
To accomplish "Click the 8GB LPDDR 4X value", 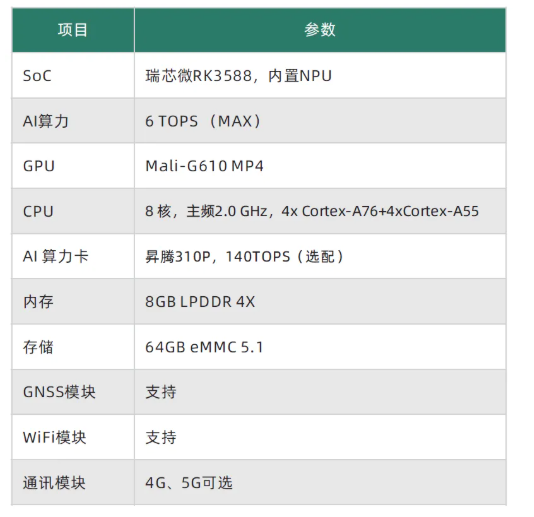I will [200, 302].
